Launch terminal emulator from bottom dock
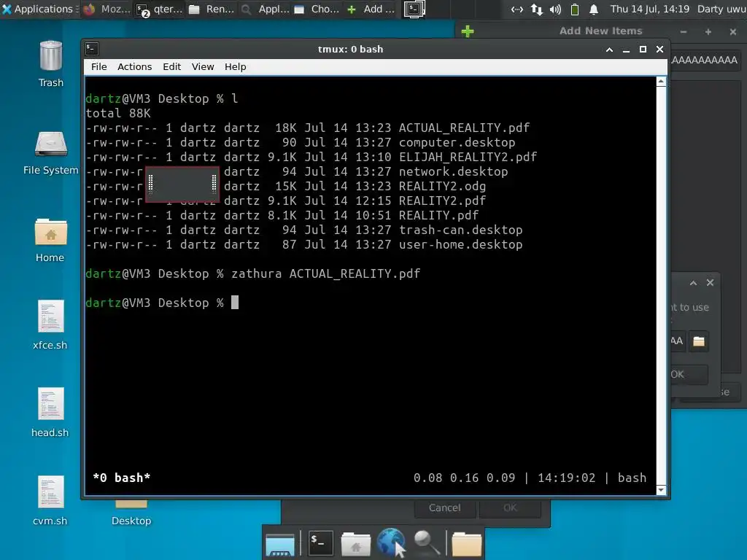The height and width of the screenshot is (560, 747). [x=320, y=542]
